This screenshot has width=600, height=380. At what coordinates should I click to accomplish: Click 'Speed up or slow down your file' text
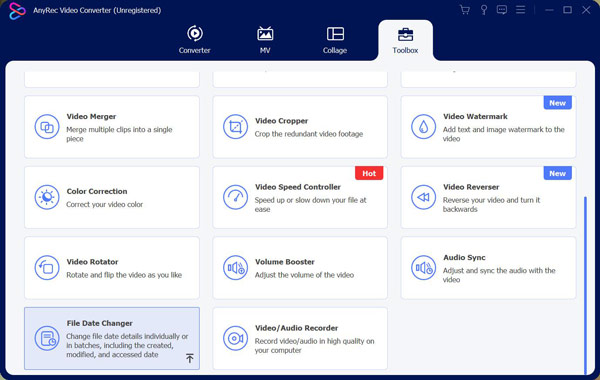point(310,204)
